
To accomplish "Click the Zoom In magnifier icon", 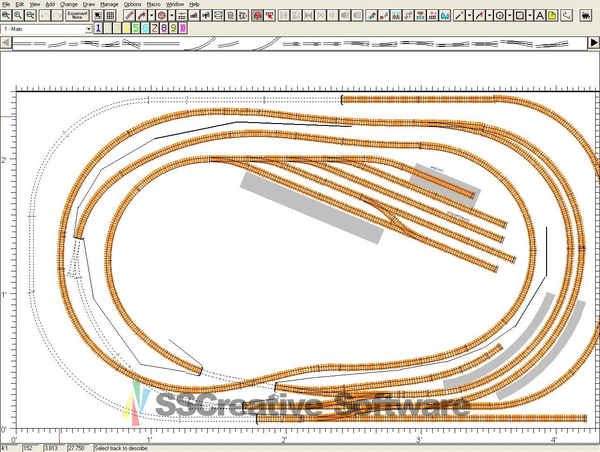I will point(6,16).
